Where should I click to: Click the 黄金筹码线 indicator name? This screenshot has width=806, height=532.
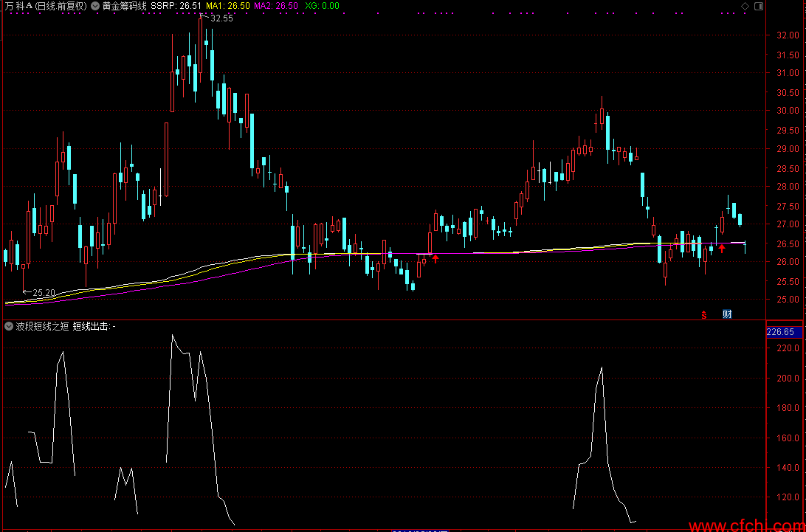coord(124,6)
